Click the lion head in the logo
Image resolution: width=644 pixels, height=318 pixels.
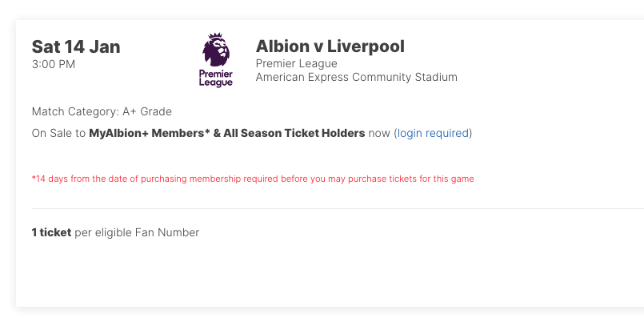pyautogui.click(x=216, y=50)
